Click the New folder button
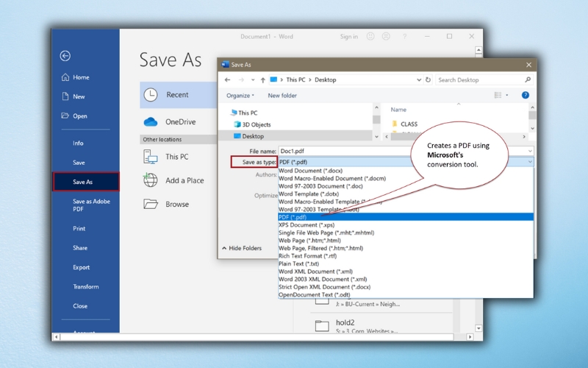The image size is (588, 368). pos(282,96)
